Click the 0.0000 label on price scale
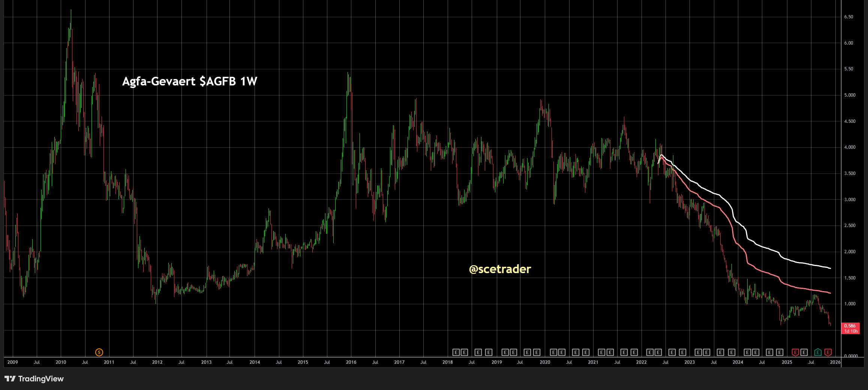Screen dimensions: 868x390 [x=851, y=356]
